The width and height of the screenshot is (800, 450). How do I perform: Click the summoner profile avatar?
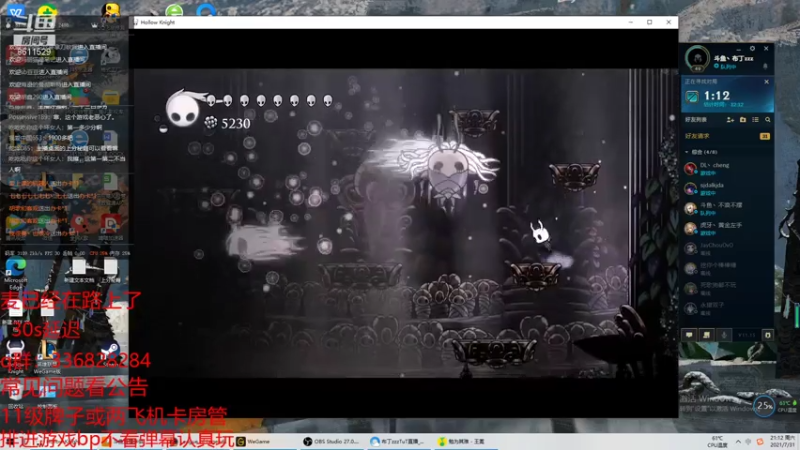[697, 58]
